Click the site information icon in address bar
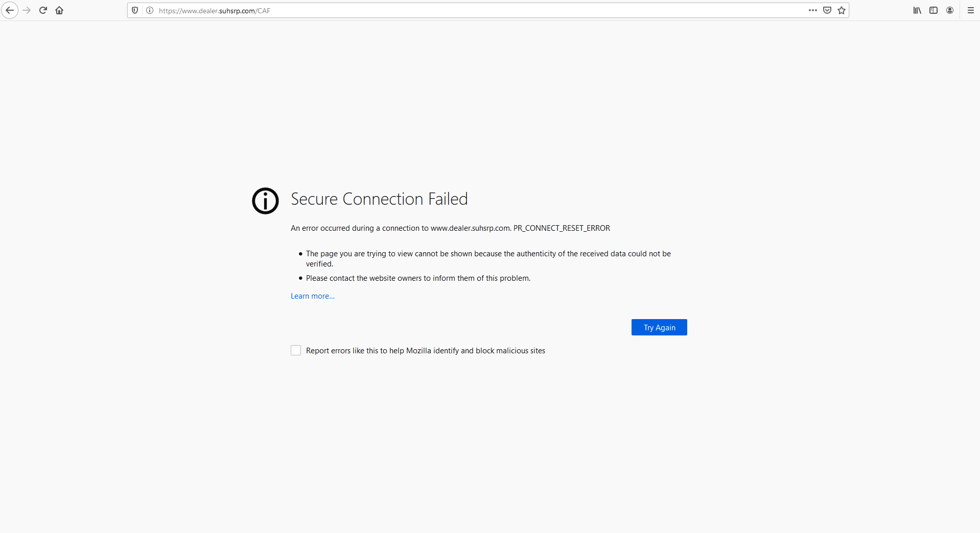Viewport: 980px width, 533px height. tap(149, 10)
